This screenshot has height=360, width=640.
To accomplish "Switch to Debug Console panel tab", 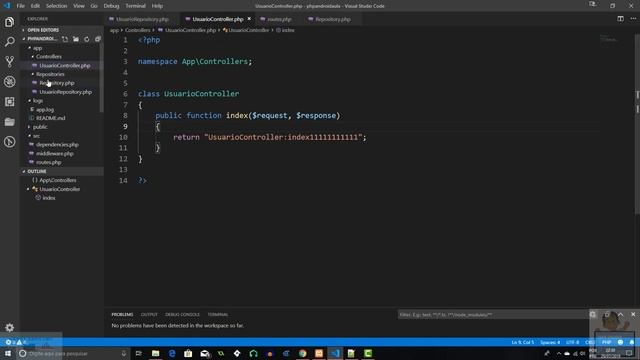I will pos(182,314).
